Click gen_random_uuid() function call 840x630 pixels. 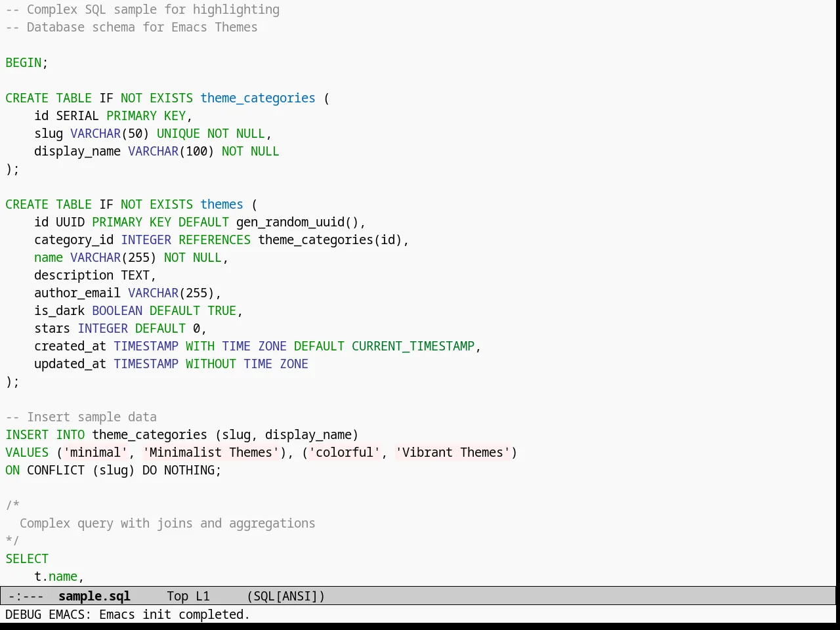(297, 222)
